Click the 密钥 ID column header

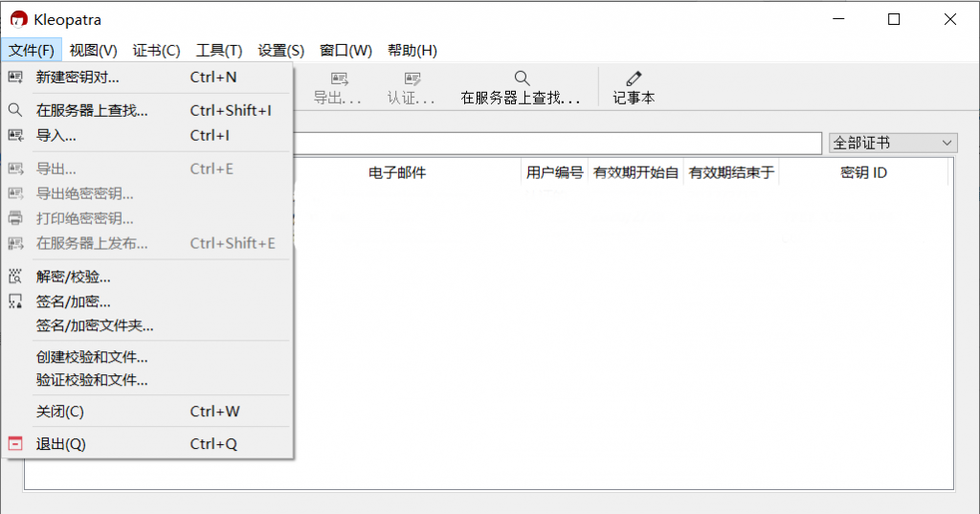tap(864, 172)
